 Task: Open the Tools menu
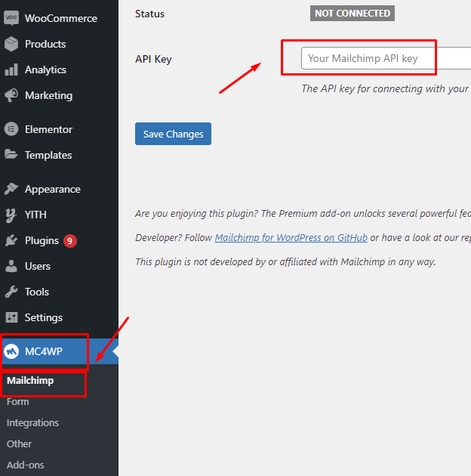[59, 292]
